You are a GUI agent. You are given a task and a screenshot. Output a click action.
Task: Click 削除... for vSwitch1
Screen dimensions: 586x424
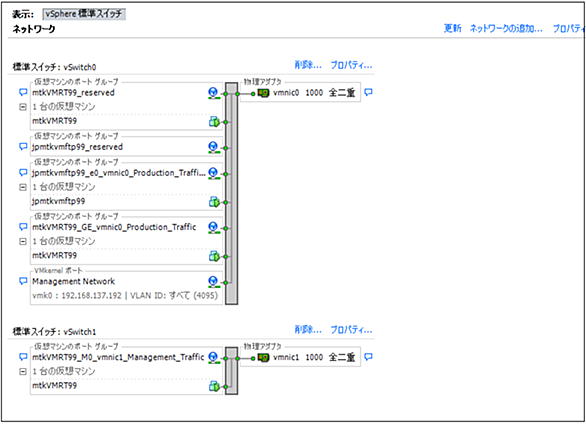point(308,330)
